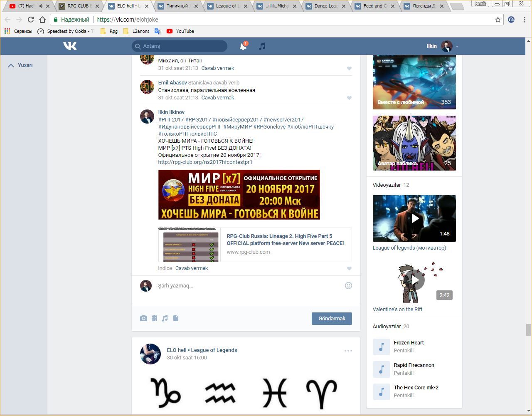
Task: Open the ELO hell • League of Legends post author
Action: tap(202, 350)
